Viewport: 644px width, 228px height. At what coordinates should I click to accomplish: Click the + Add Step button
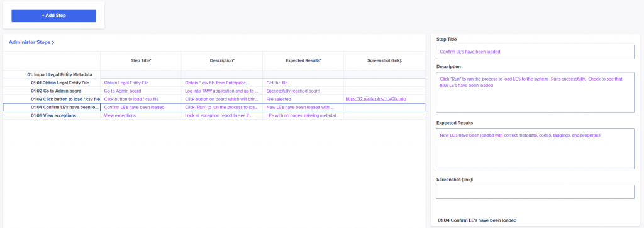coord(53,16)
